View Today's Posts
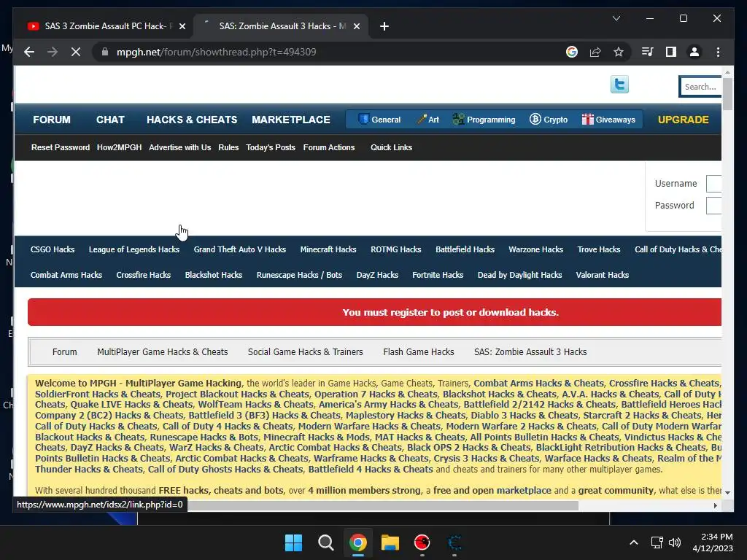Image resolution: width=747 pixels, height=560 pixels. [271, 147]
